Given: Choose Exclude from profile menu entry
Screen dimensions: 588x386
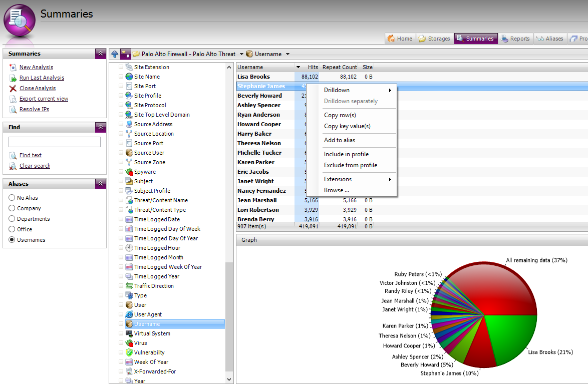Looking at the screenshot, I should 352,165.
